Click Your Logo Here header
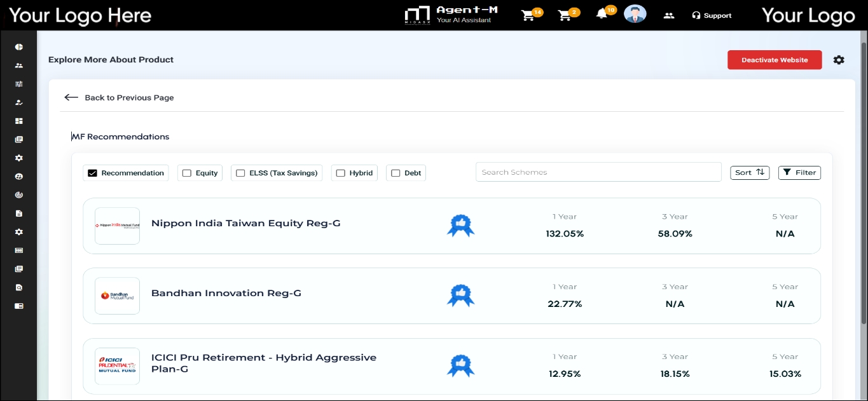 click(x=80, y=15)
